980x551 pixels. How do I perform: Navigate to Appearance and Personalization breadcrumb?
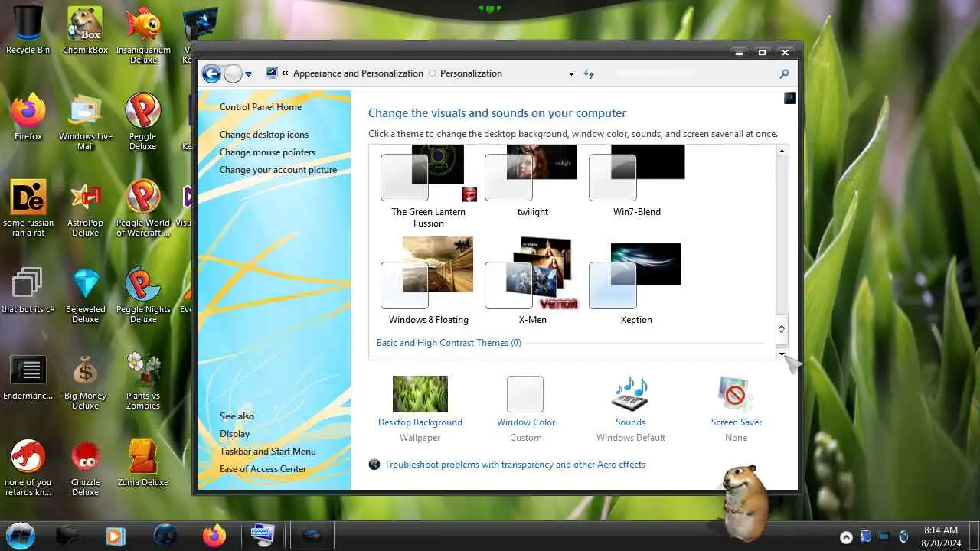(x=358, y=73)
